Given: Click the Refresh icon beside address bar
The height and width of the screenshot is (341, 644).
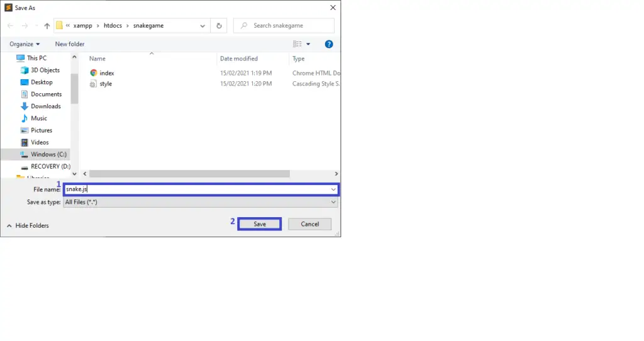Looking at the screenshot, I should [x=219, y=26].
